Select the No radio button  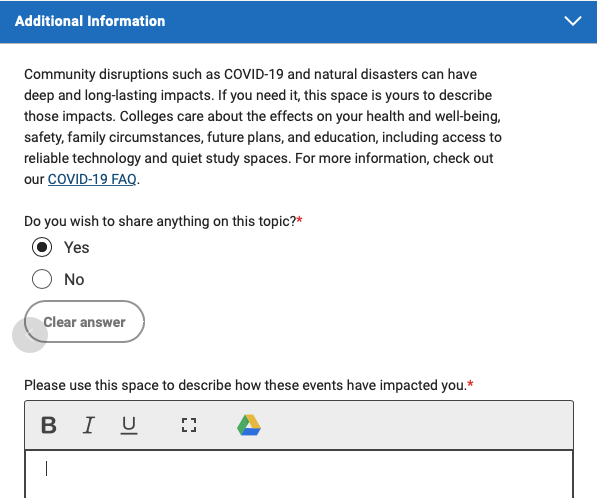(x=42, y=279)
